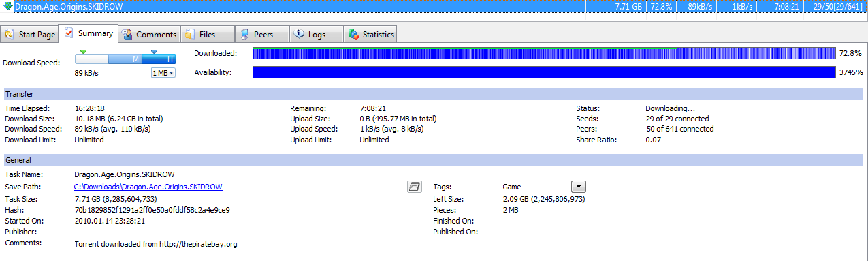Screen dimensions: 868x261
Task: Open the C:\Downloads\Dragon.Age.Origins.SKIDROW save path link
Action: pyautogui.click(x=148, y=187)
